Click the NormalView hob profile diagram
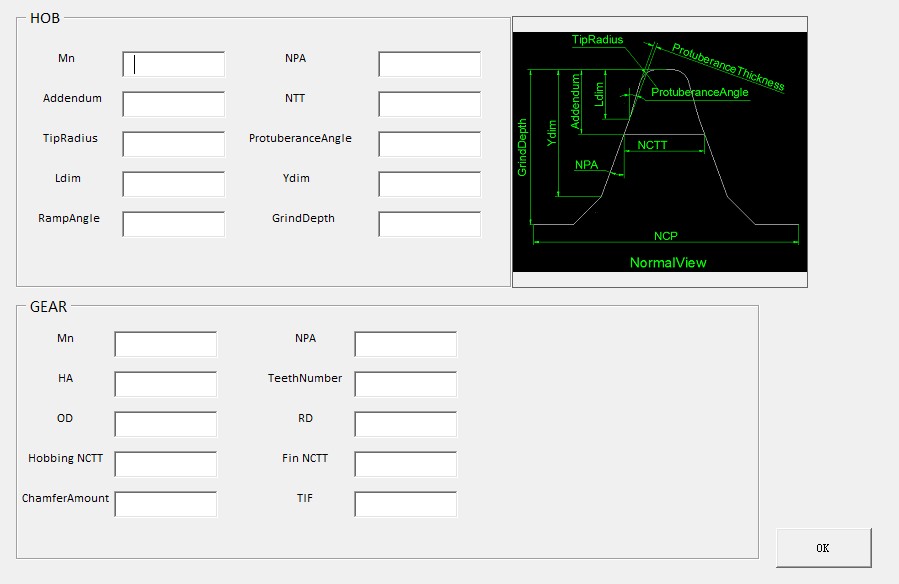Screen dimensions: 899x584 [x=660, y=152]
